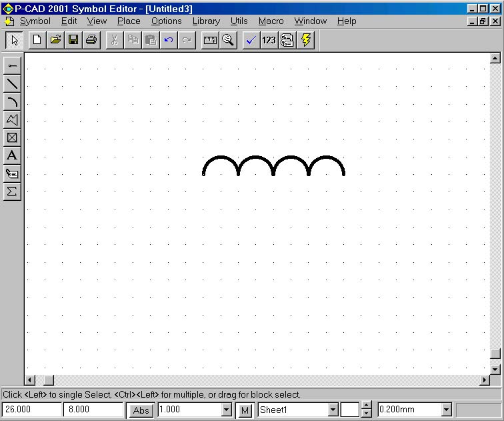The width and height of the screenshot is (504, 421).
Task: Select the Place Attribute tool
Action: 12,173
